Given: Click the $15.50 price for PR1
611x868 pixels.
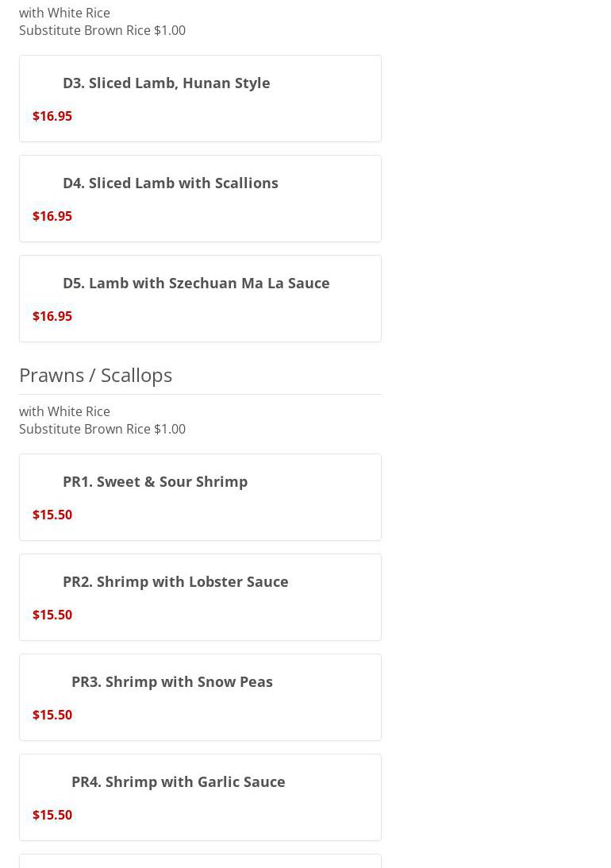Looking at the screenshot, I should click(52, 515).
